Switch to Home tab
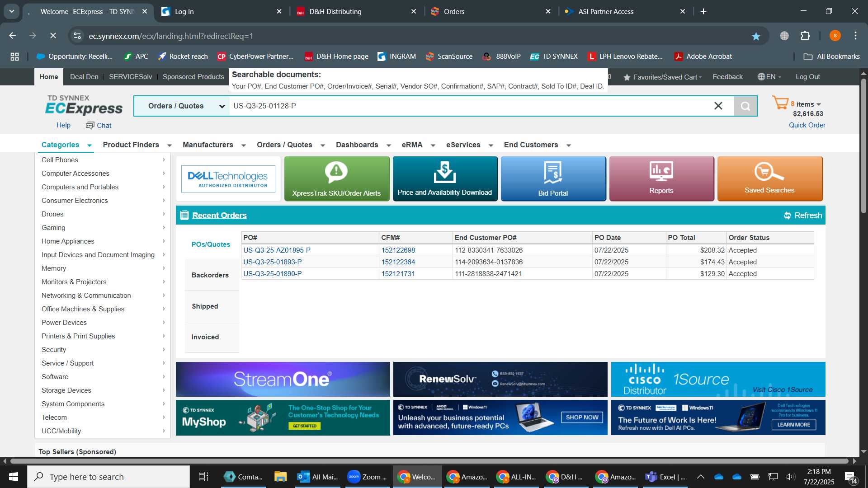 pyautogui.click(x=48, y=77)
